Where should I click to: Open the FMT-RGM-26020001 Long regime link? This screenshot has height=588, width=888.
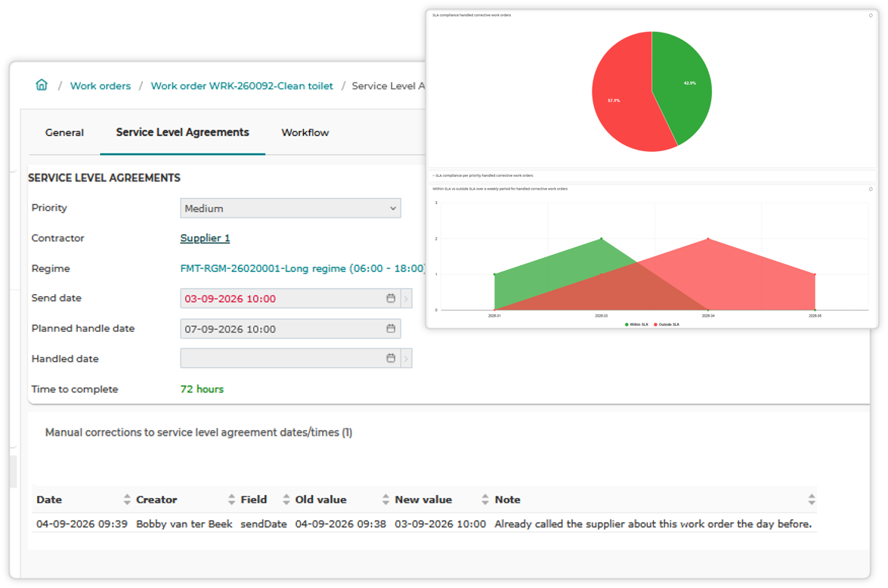click(x=302, y=268)
